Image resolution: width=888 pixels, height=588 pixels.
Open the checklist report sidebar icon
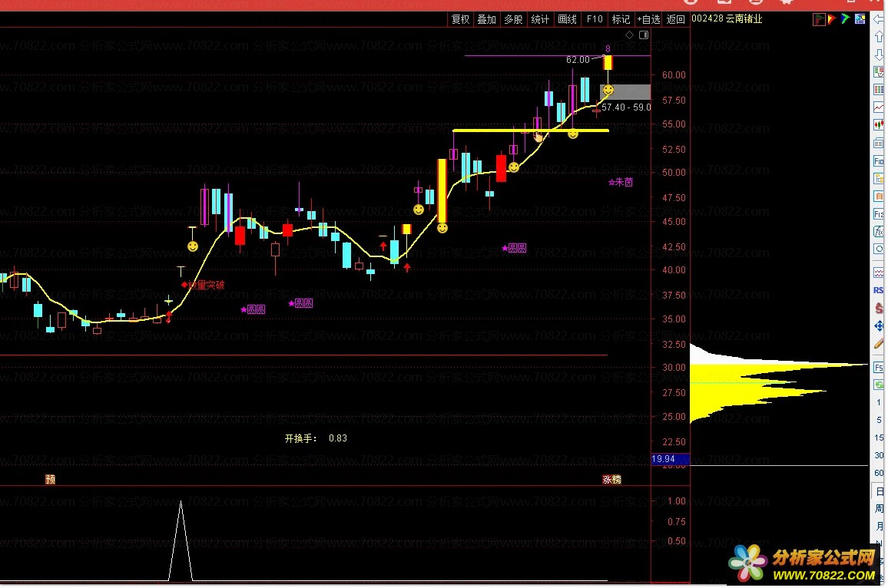pos(879,72)
